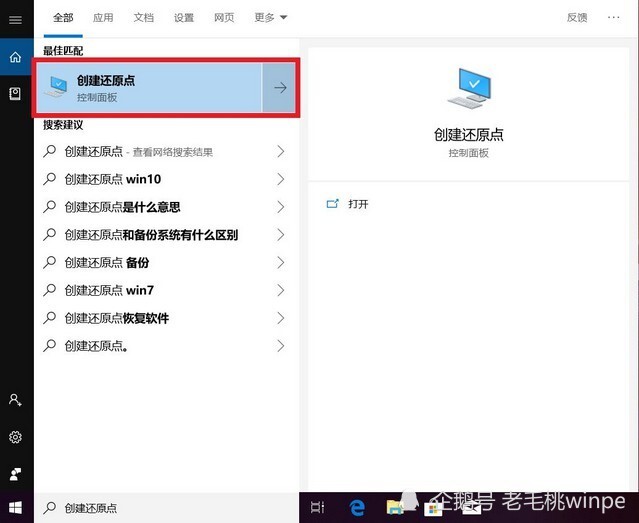Select suggestion 创建还原点 win10

pos(112,179)
